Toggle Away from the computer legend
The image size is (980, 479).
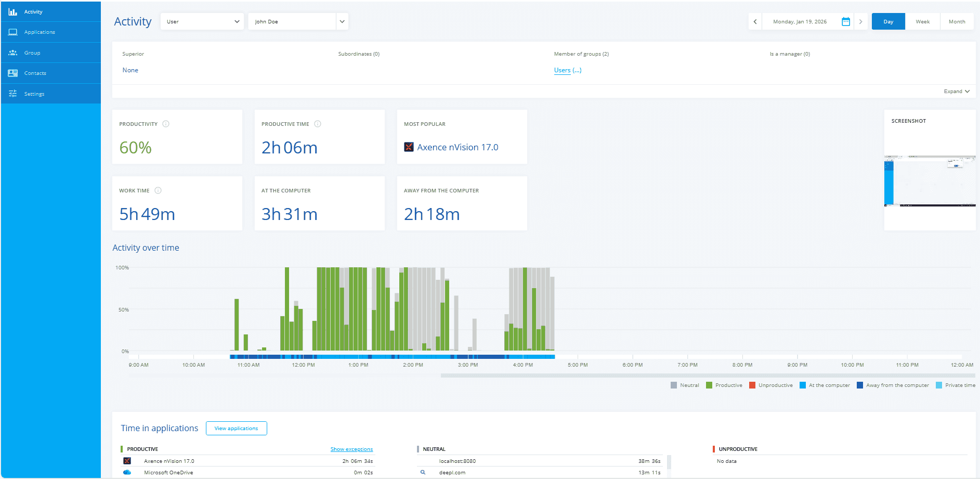pos(893,385)
